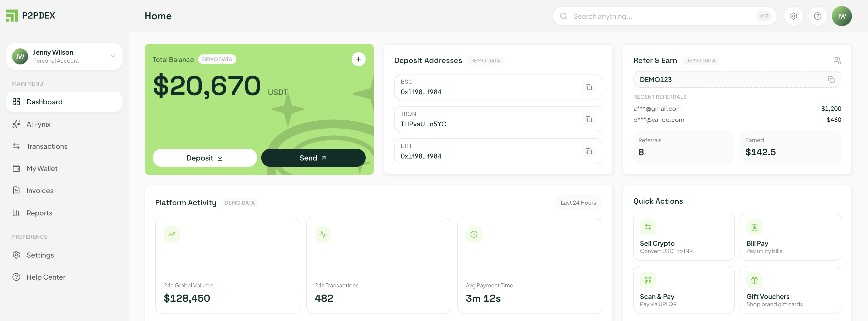Click the Avg Payment Time clock icon
This screenshot has width=868, height=321.
[474, 234]
